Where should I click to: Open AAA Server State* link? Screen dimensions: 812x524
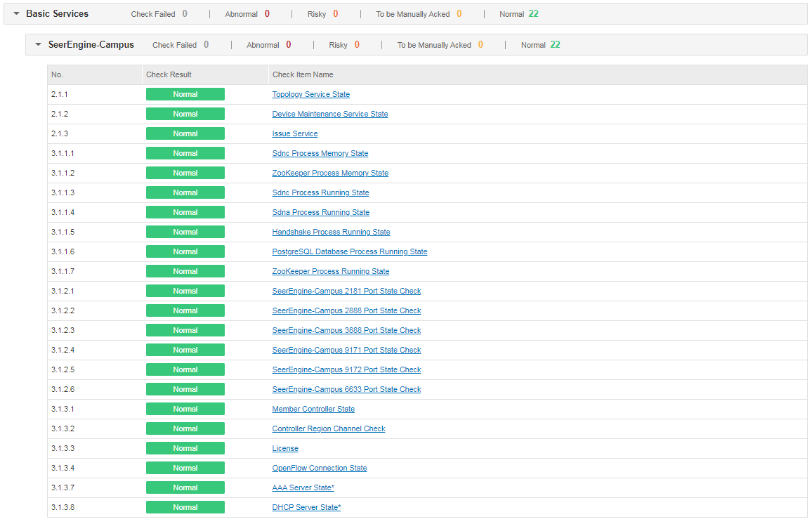click(303, 487)
